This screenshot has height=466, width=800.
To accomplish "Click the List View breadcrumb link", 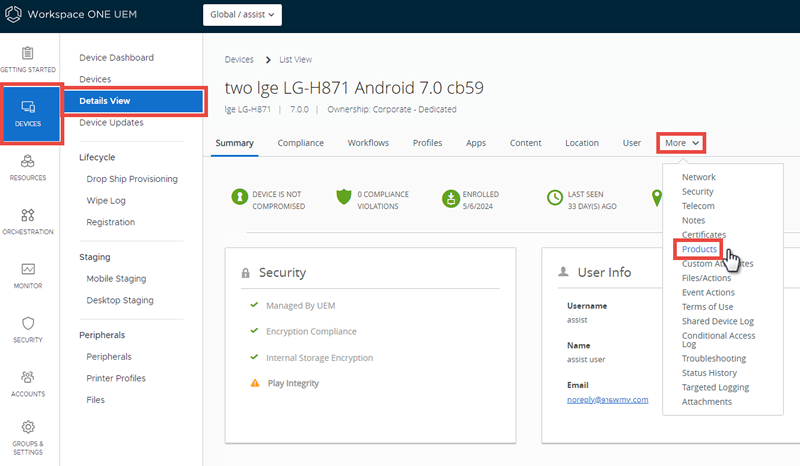I will 295,60.
